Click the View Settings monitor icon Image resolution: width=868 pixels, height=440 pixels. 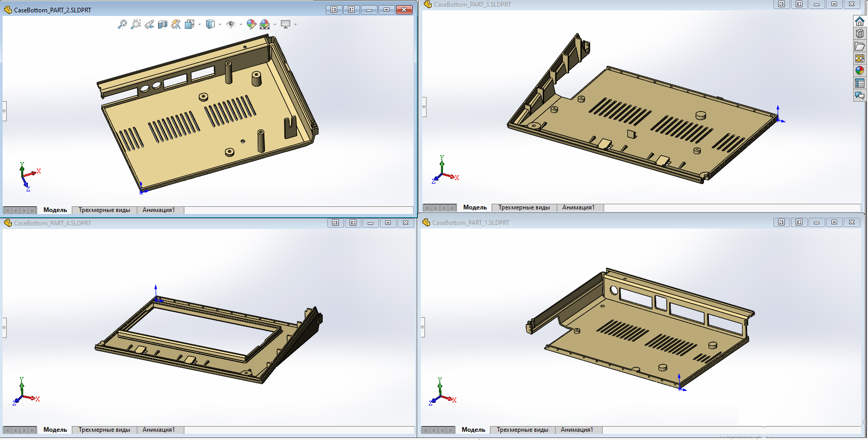(x=286, y=24)
